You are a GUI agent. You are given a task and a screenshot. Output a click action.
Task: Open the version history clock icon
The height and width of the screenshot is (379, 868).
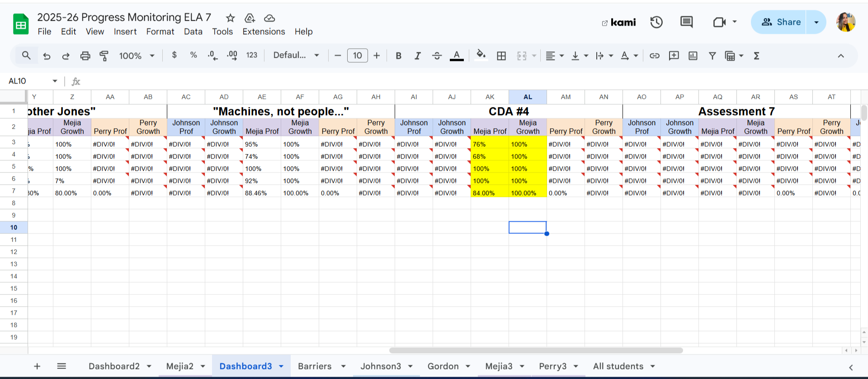tap(656, 22)
